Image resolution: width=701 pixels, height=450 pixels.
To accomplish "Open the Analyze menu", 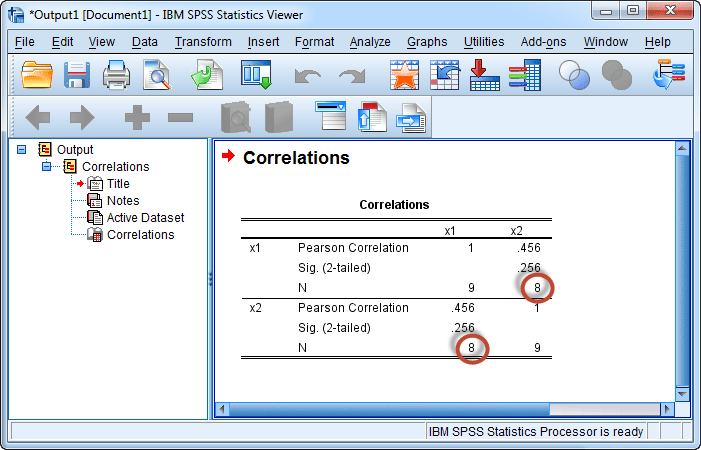I will [370, 42].
